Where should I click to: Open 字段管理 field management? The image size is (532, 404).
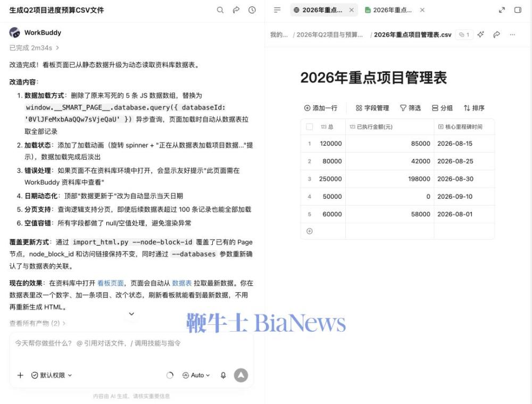pyautogui.click(x=372, y=108)
